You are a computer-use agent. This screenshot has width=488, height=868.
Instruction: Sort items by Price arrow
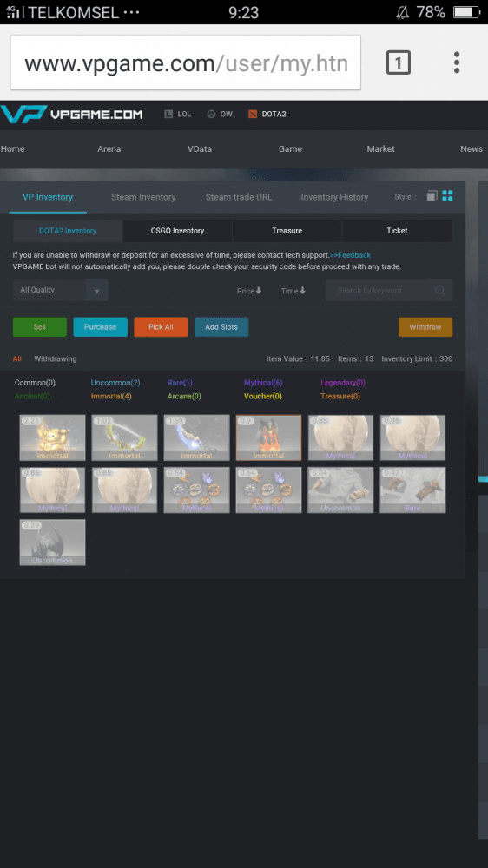pyautogui.click(x=258, y=291)
